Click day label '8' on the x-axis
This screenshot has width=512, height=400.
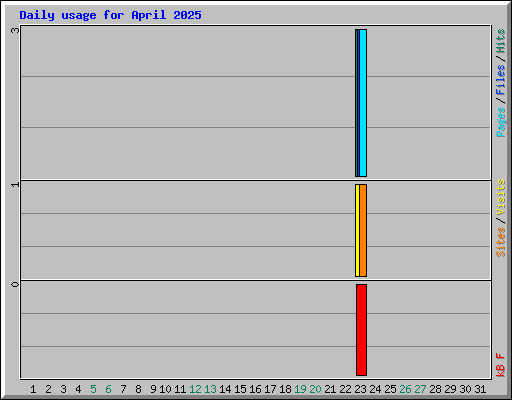(x=138, y=389)
